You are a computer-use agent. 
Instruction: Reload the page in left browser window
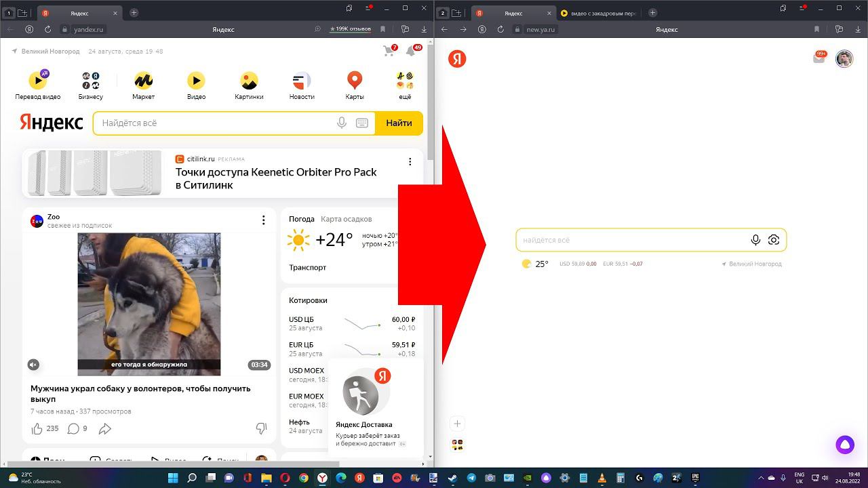[47, 29]
